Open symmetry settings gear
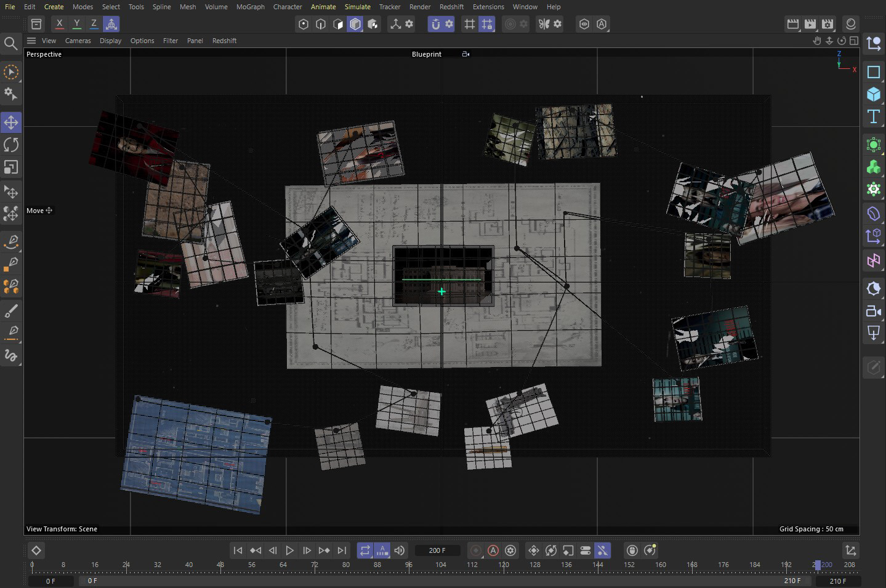Viewport: 886px width, 588px height. coord(558,24)
